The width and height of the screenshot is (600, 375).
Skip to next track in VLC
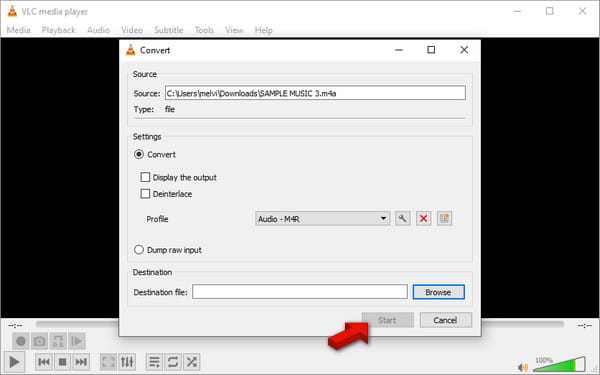click(81, 362)
